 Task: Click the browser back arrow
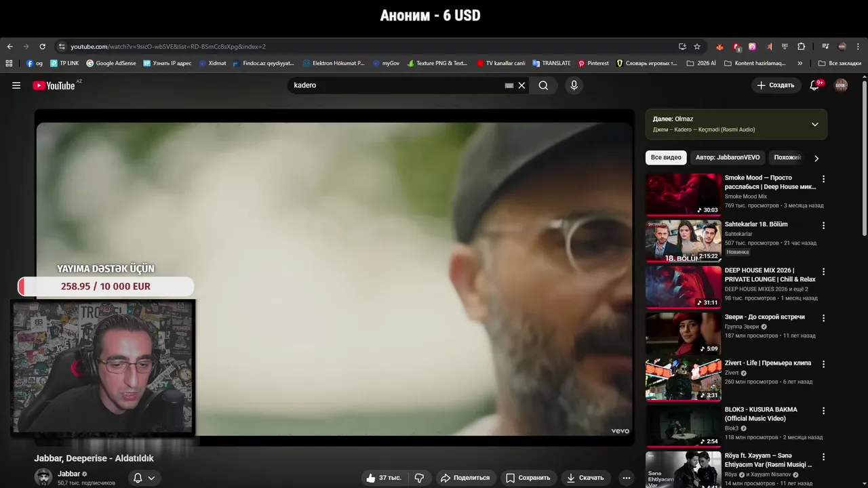9,47
